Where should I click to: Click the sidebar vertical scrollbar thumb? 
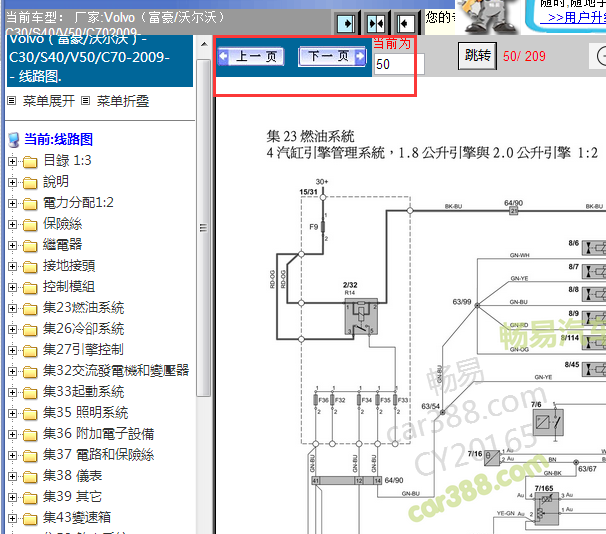pyautogui.click(x=204, y=228)
